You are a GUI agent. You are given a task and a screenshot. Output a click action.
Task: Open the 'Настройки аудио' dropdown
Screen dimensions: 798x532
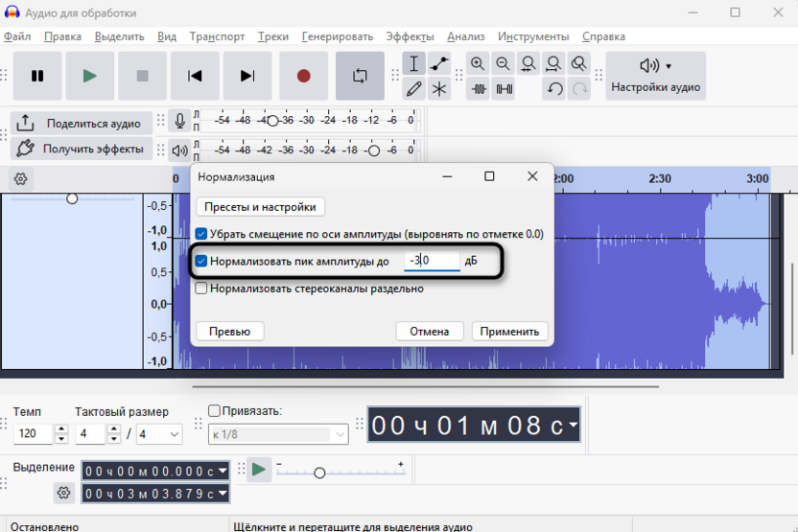655,76
